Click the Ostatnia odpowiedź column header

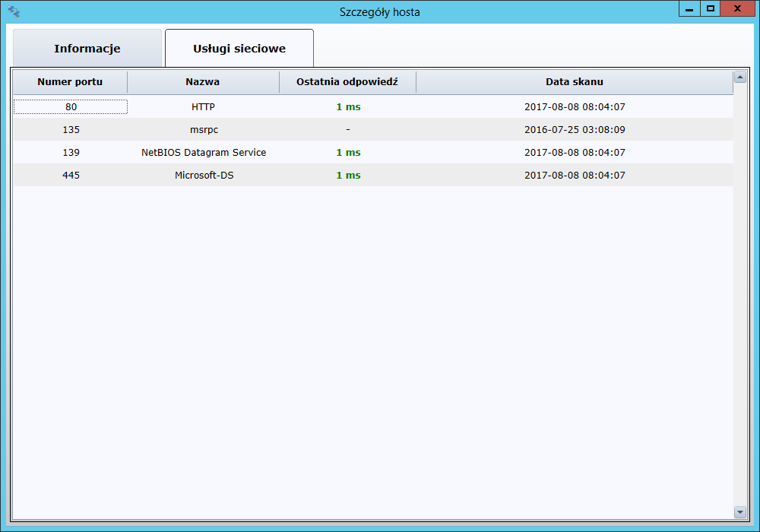(347, 82)
